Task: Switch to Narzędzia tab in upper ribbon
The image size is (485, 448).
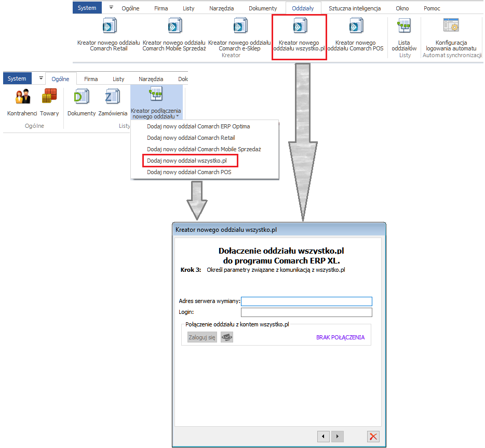Action: [x=221, y=8]
